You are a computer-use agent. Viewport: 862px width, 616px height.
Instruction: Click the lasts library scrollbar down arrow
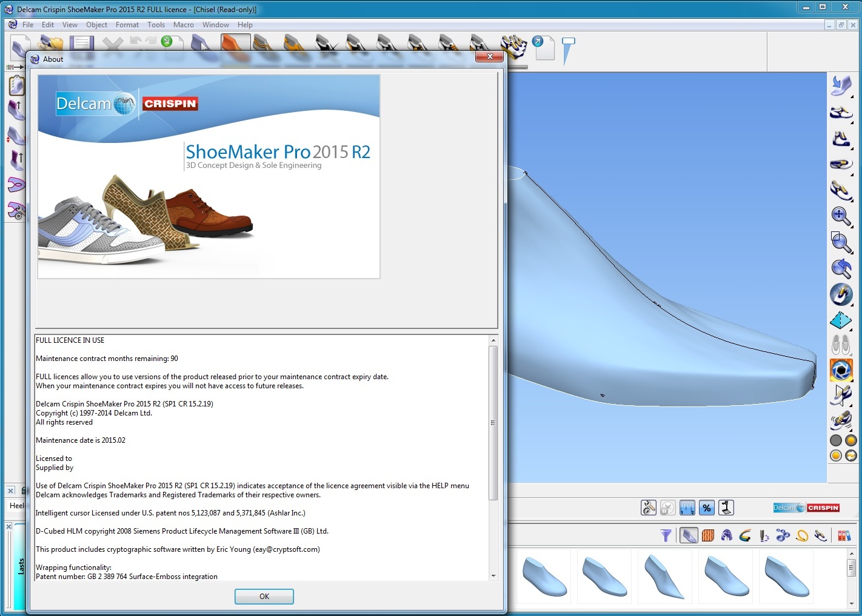point(851,604)
